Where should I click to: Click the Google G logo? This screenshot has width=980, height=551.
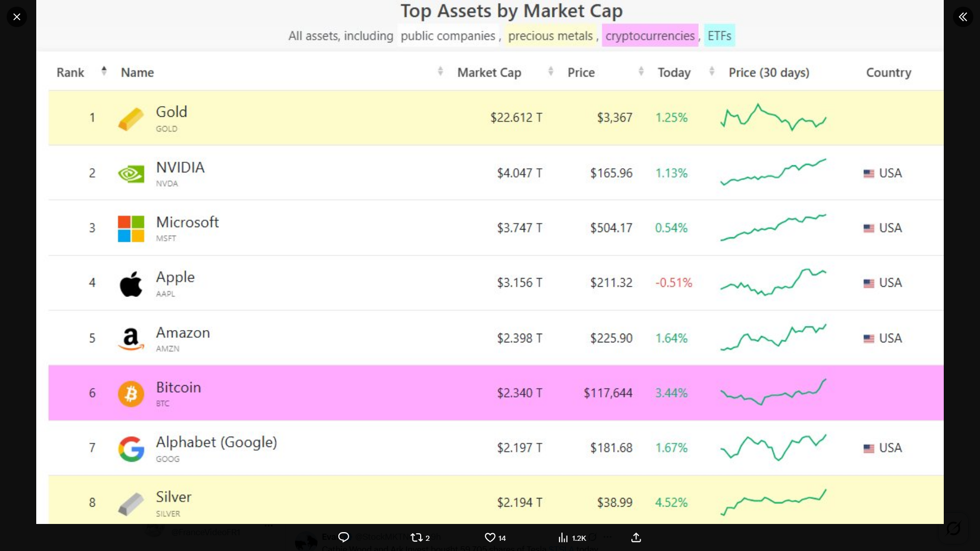(131, 449)
